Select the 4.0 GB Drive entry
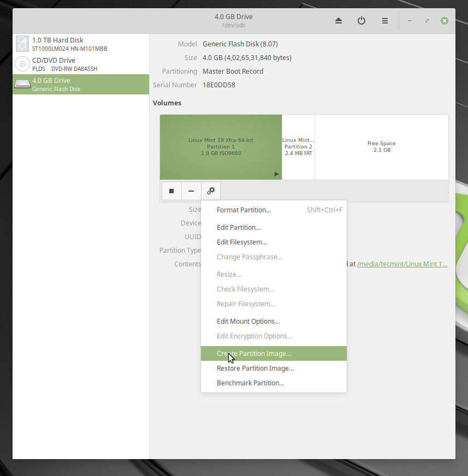Screen dimensions: 468x476 (81, 85)
